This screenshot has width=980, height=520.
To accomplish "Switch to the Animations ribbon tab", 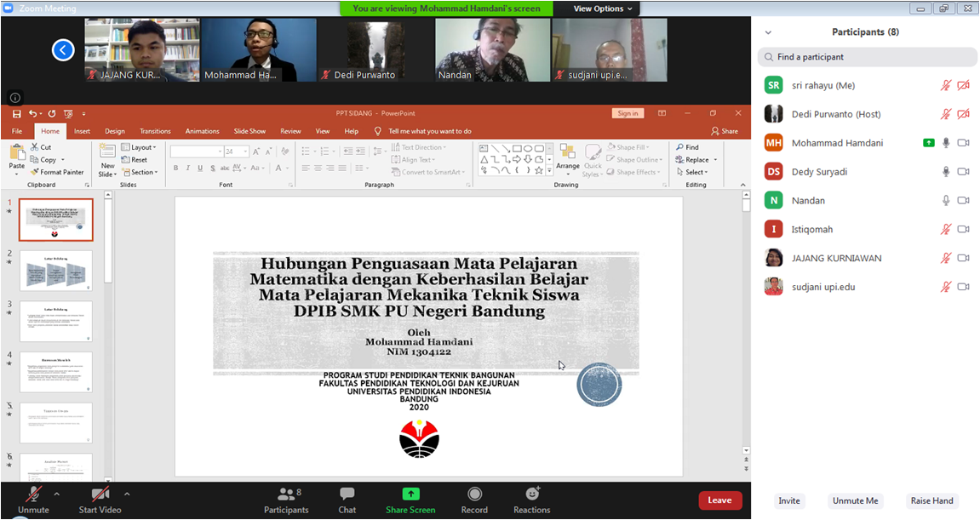I will click(202, 131).
